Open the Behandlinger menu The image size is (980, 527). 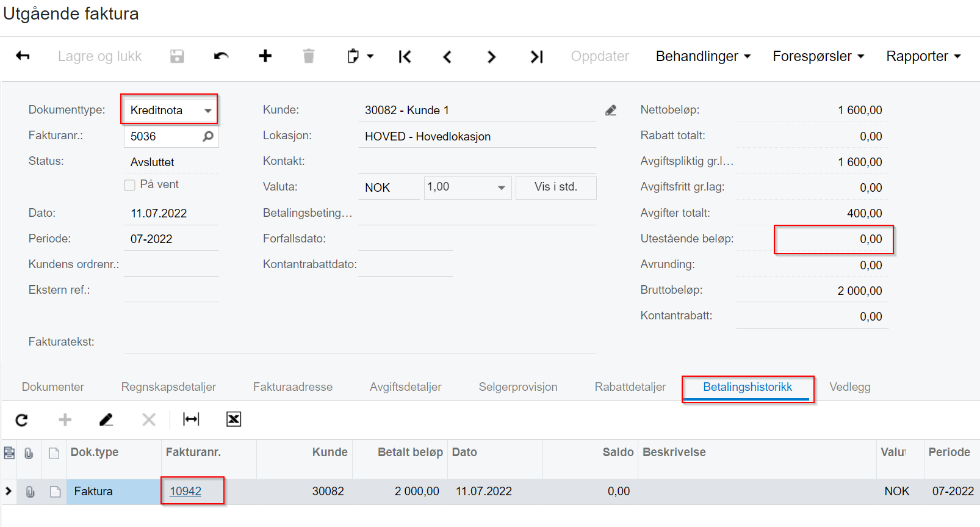(703, 56)
